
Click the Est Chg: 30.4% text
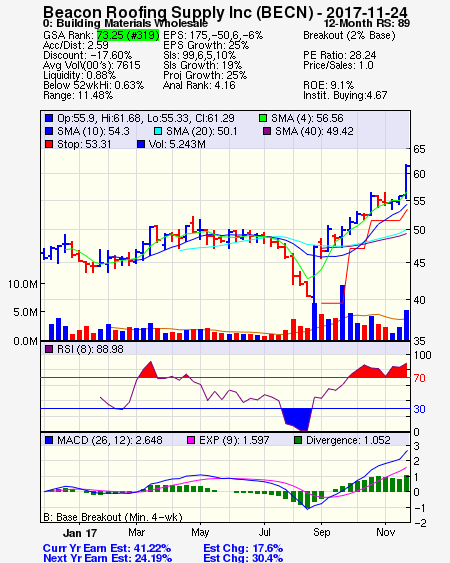click(243, 558)
